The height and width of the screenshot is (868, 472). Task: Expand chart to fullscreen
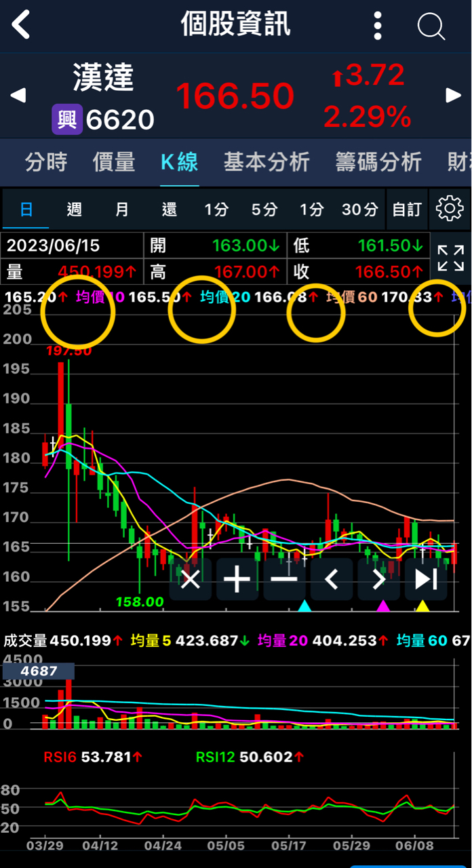[x=450, y=258]
